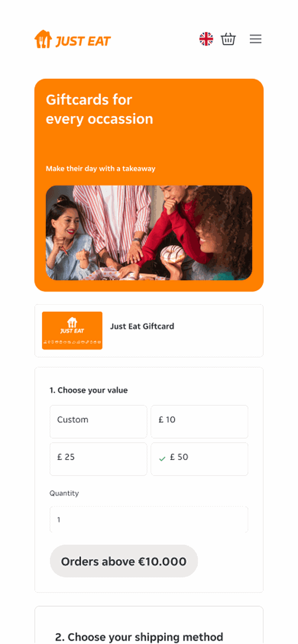Click the Giftcards for every occassion heading

pyautogui.click(x=99, y=109)
